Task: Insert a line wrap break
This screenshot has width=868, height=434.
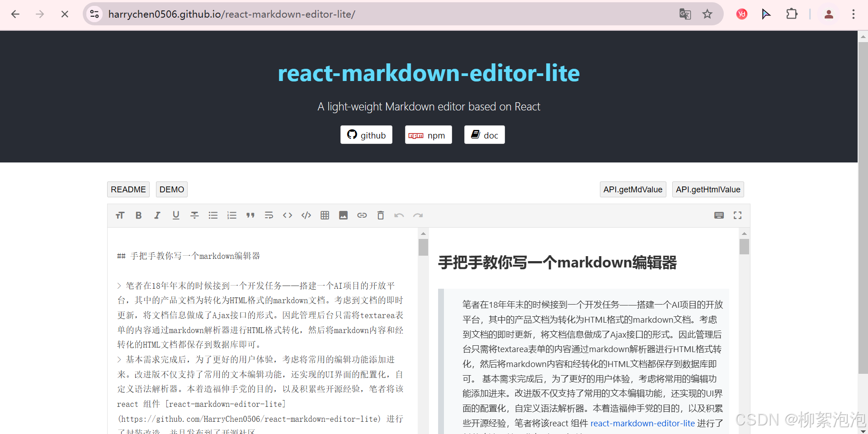Action: click(x=269, y=215)
